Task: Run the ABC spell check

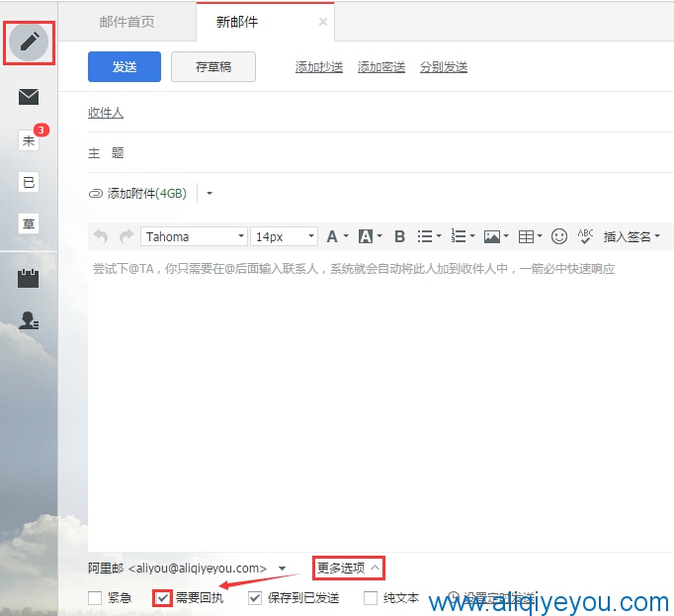Action: 585,236
